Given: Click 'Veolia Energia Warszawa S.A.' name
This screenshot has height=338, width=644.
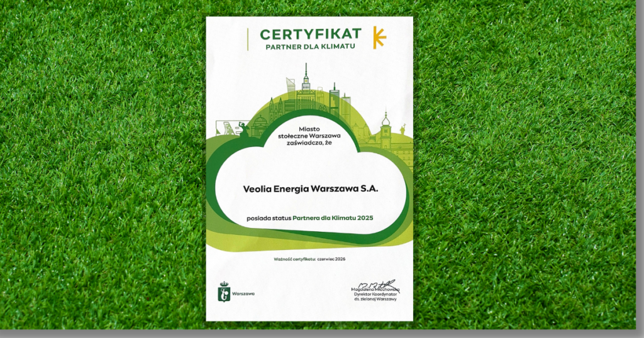Looking at the screenshot, I should 310,189.
